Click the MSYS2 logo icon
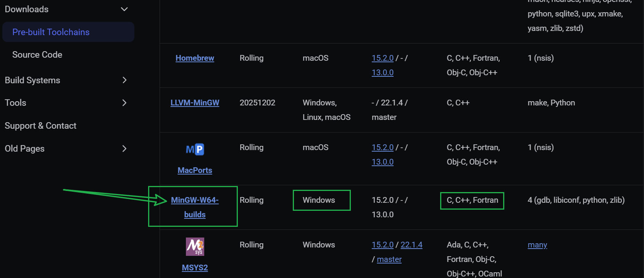The height and width of the screenshot is (278, 644). [x=195, y=247]
